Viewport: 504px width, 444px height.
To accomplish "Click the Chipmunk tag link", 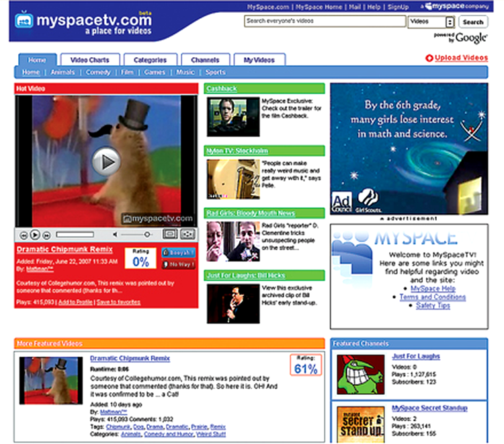I will 118,427.
